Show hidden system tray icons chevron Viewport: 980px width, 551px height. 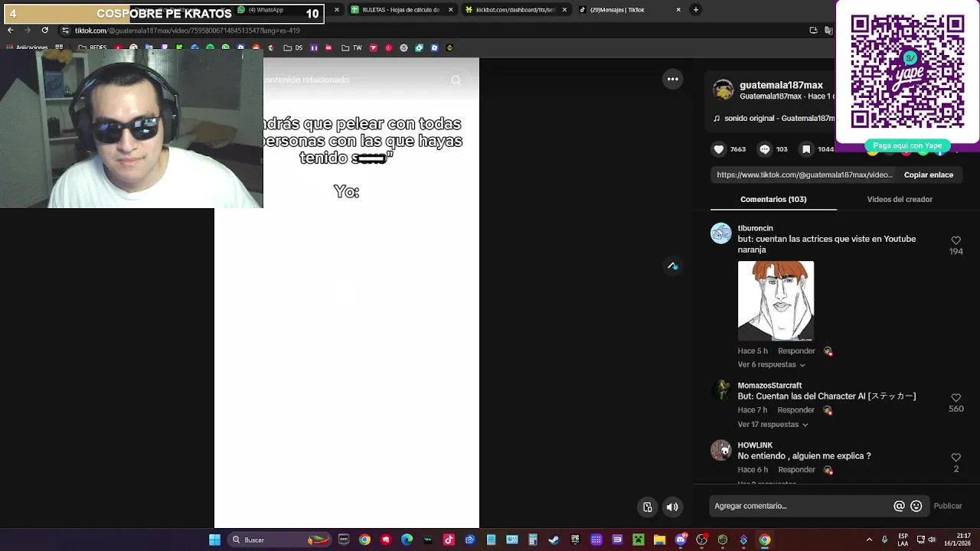869,540
